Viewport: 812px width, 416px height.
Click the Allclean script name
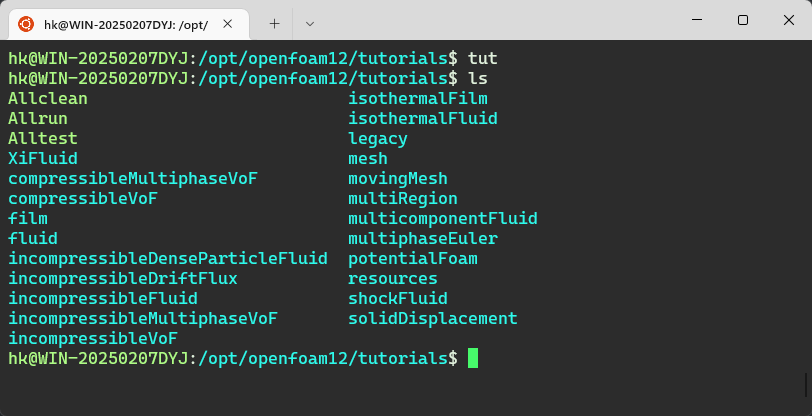click(48, 98)
